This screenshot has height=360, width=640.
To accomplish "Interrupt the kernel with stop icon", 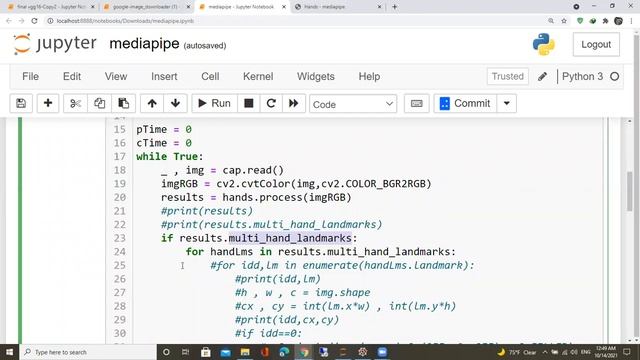I will [249, 104].
